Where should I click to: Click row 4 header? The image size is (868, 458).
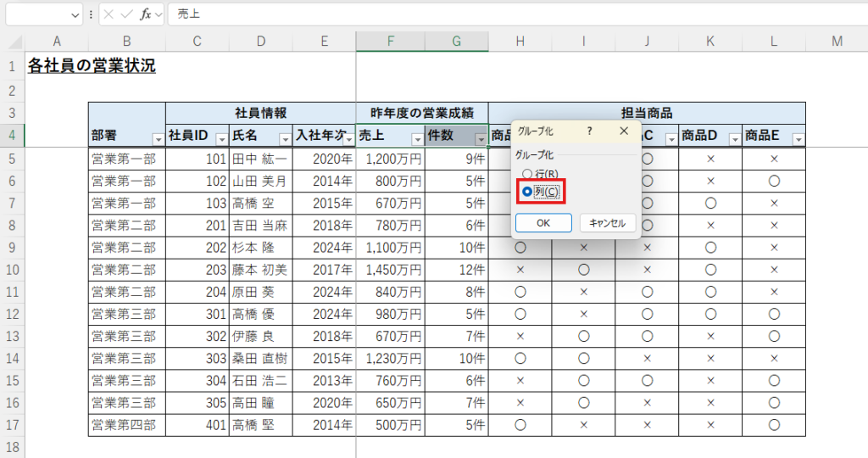[x=13, y=136]
